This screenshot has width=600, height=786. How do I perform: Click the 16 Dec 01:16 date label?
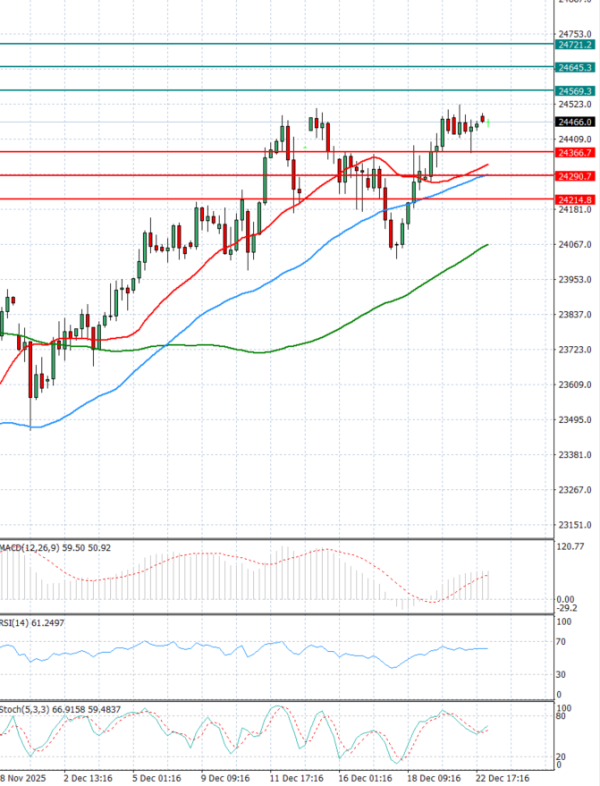[362, 776]
